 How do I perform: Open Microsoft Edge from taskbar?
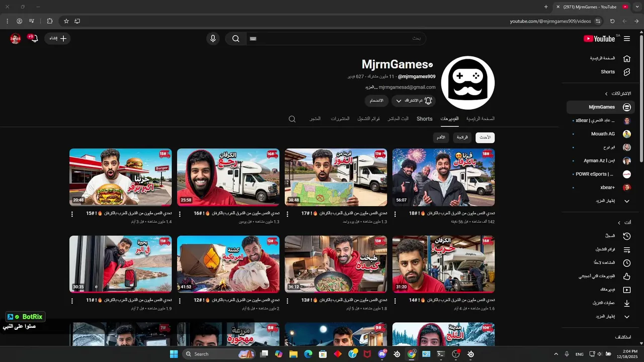tap(308, 354)
